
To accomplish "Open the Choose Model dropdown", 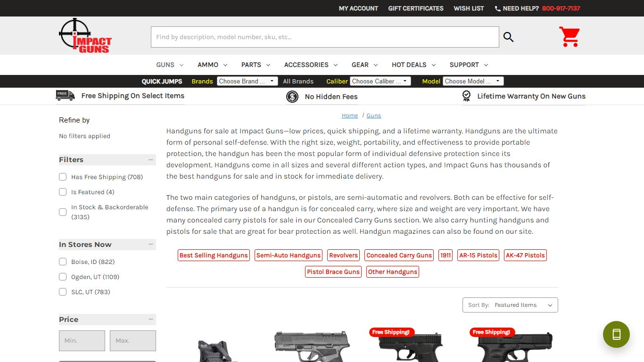I will [473, 81].
